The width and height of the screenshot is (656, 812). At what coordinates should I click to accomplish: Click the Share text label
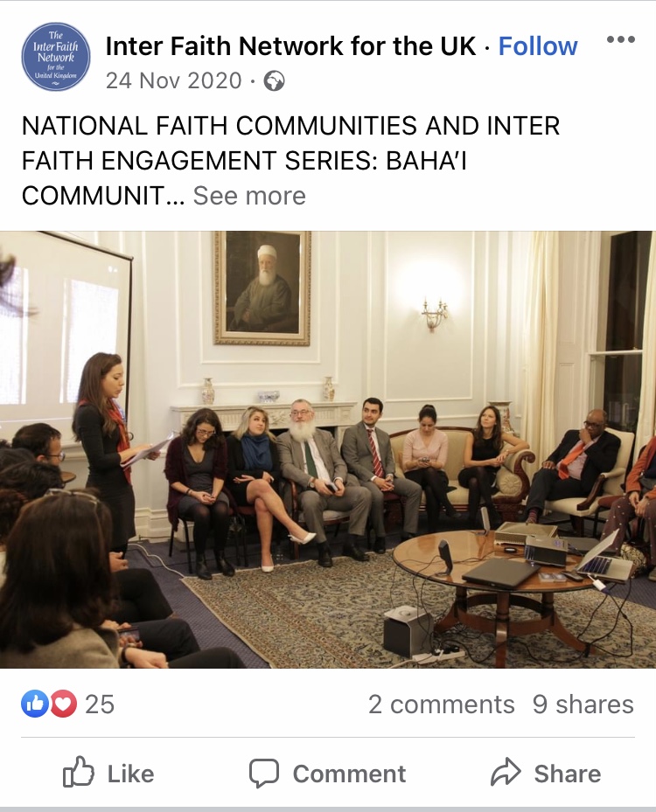(568, 774)
